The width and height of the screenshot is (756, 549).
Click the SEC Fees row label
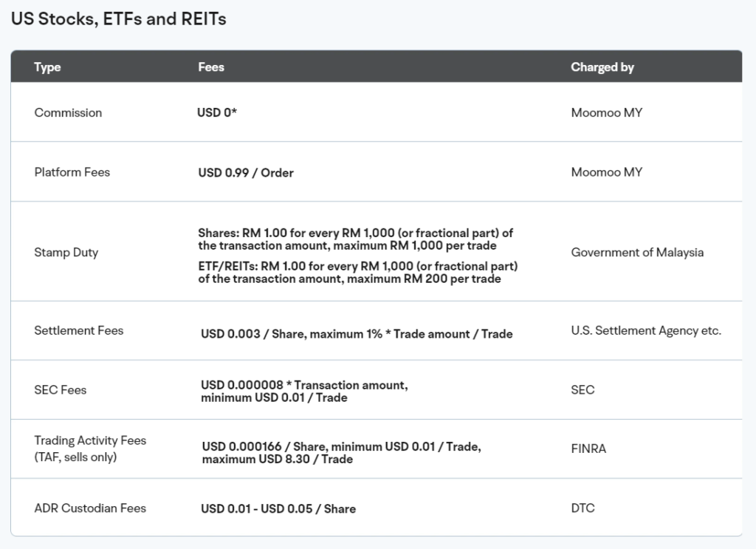tap(61, 390)
